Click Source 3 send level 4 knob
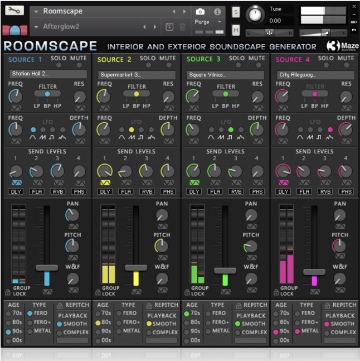The image size is (360, 361). (x=257, y=171)
